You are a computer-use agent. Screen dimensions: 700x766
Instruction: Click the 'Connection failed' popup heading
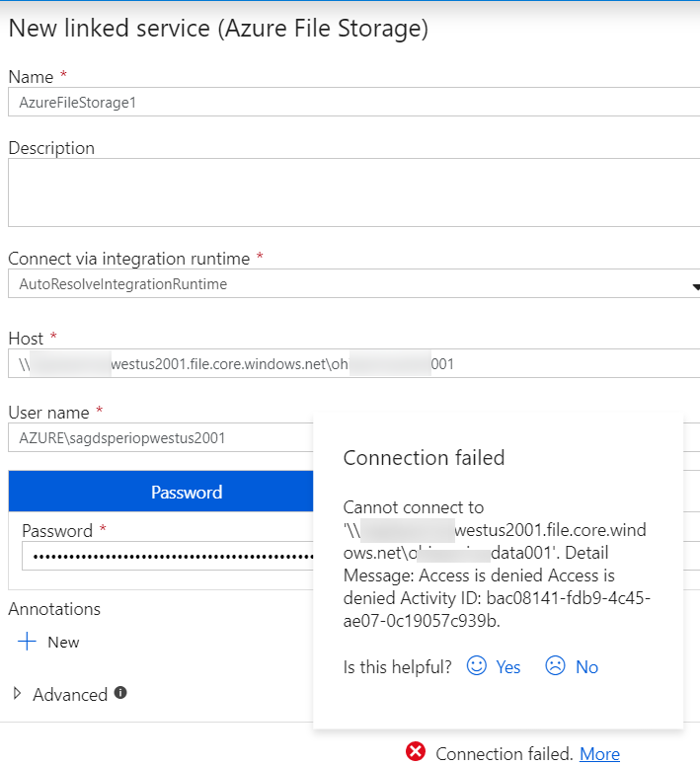(424, 458)
